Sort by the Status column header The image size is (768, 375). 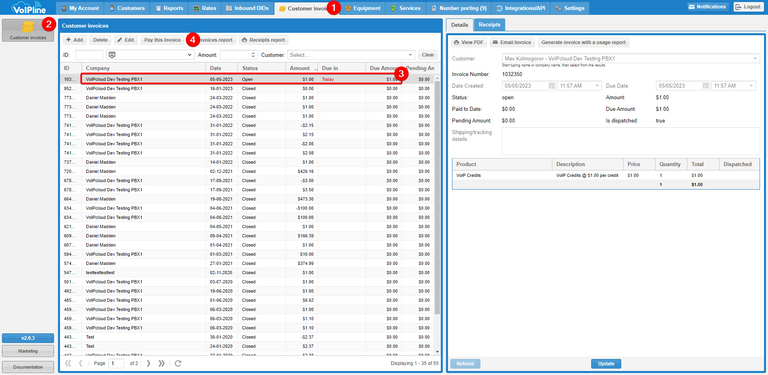point(262,68)
